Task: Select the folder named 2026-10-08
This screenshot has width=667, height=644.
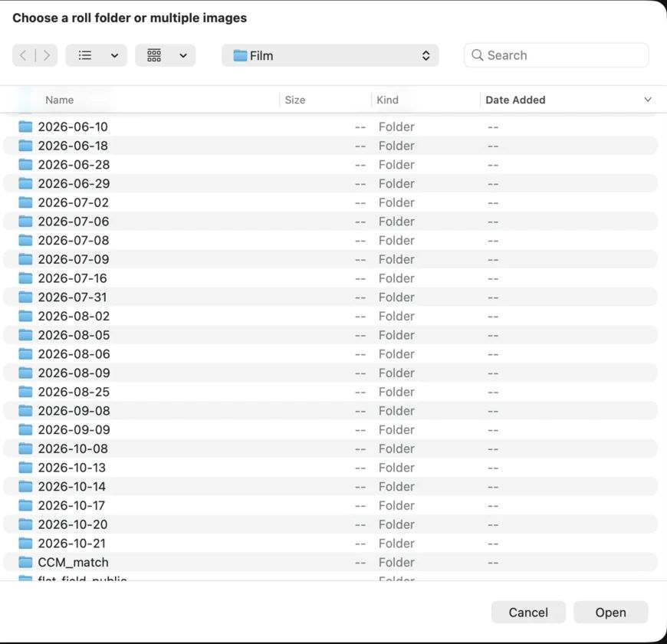Action: coord(73,449)
